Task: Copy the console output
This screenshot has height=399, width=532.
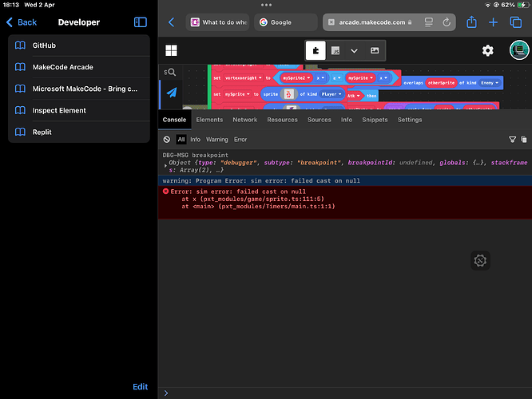Action: tap(524, 140)
